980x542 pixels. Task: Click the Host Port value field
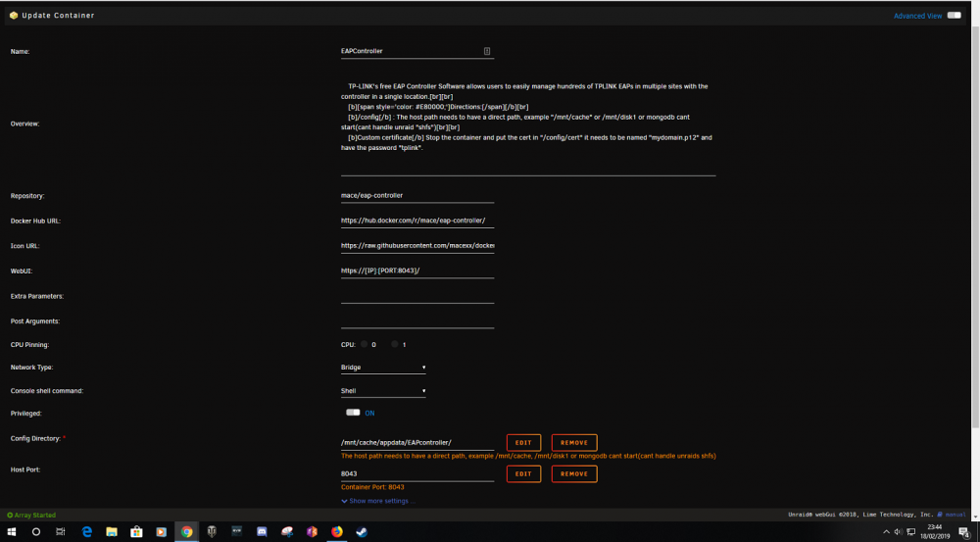pyautogui.click(x=416, y=473)
